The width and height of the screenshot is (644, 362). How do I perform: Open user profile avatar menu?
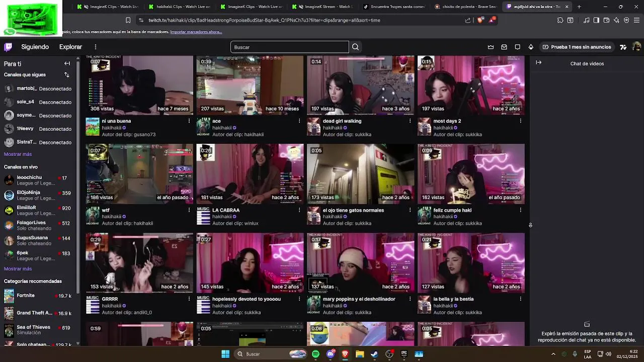[636, 47]
